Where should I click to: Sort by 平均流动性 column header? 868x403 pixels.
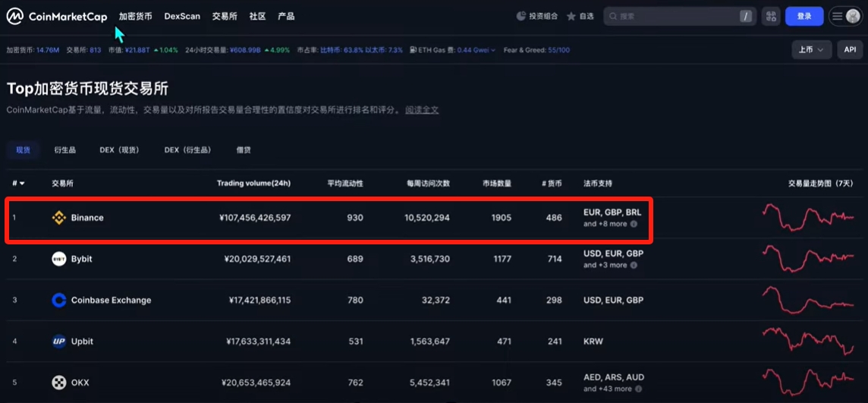[345, 183]
